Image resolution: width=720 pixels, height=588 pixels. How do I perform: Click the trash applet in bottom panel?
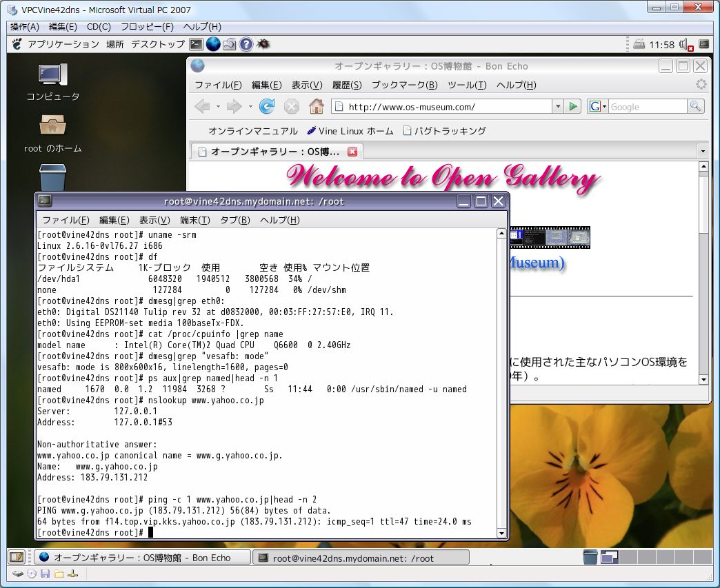coord(590,557)
